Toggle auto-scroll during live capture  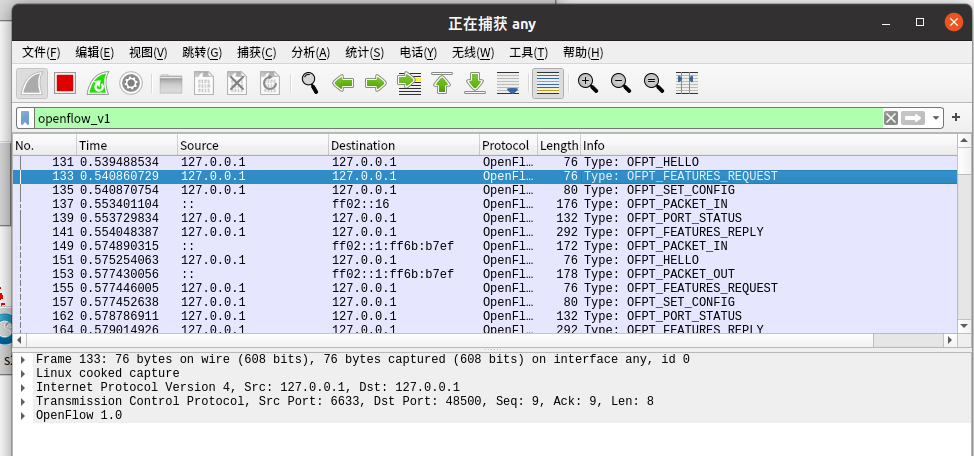(508, 83)
